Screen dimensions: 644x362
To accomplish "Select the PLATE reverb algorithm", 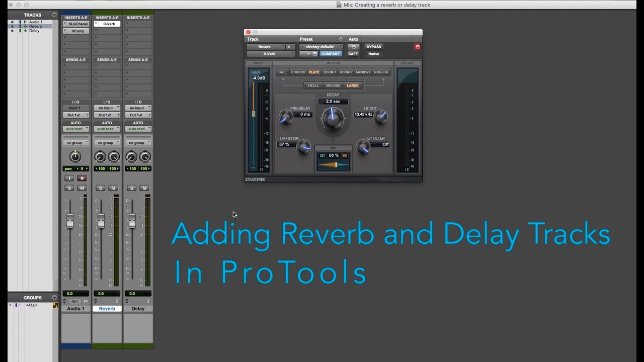I will [314, 72].
